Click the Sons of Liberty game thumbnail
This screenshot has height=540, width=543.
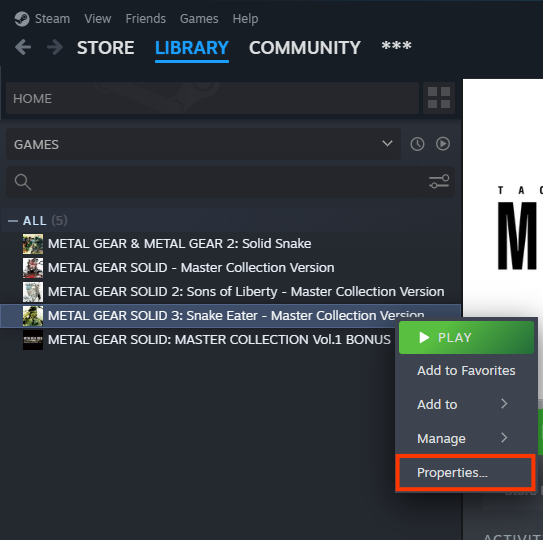[x=33, y=292]
